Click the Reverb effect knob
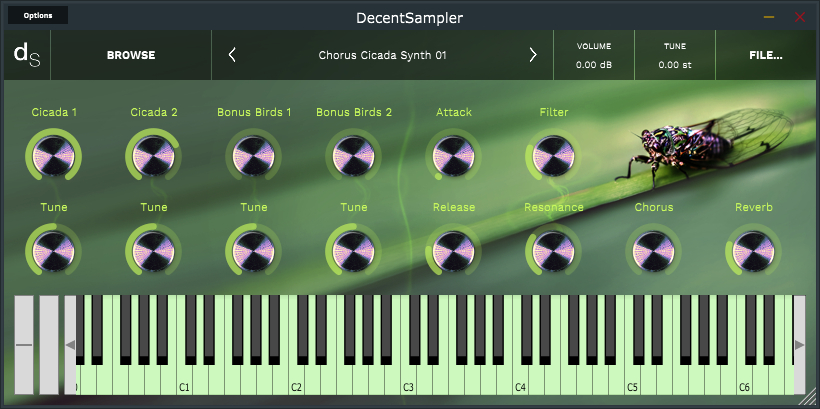820x409 pixels. click(754, 251)
